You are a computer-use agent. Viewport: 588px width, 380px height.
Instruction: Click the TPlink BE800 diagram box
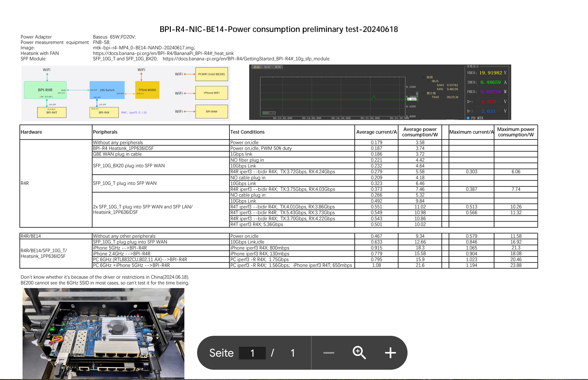coord(147,90)
